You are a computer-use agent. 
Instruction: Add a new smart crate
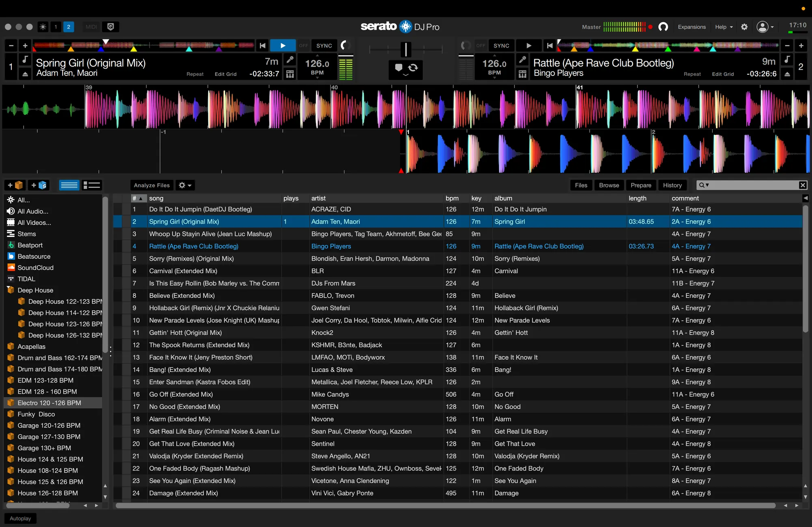(39, 185)
